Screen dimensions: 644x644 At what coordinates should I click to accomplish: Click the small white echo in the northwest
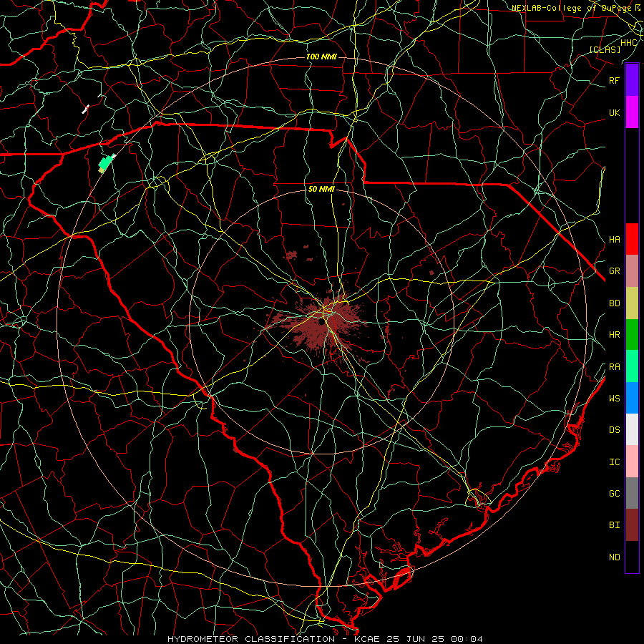(x=85, y=109)
